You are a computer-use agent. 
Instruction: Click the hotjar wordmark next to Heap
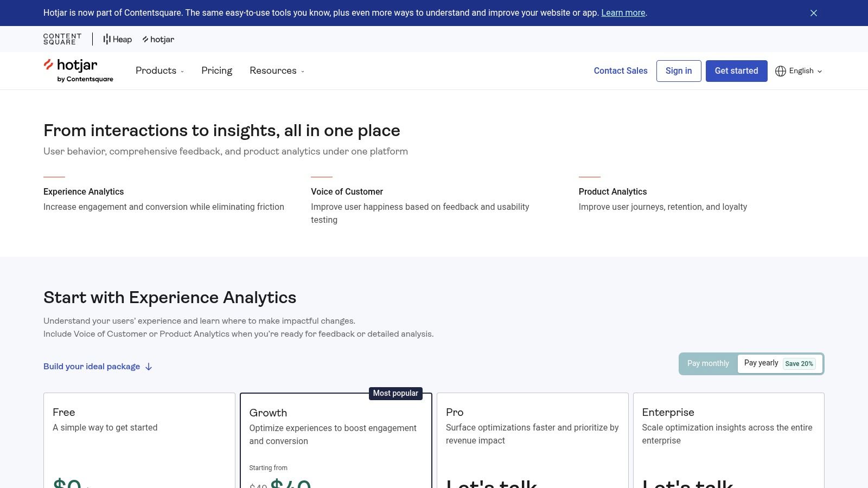pos(158,39)
